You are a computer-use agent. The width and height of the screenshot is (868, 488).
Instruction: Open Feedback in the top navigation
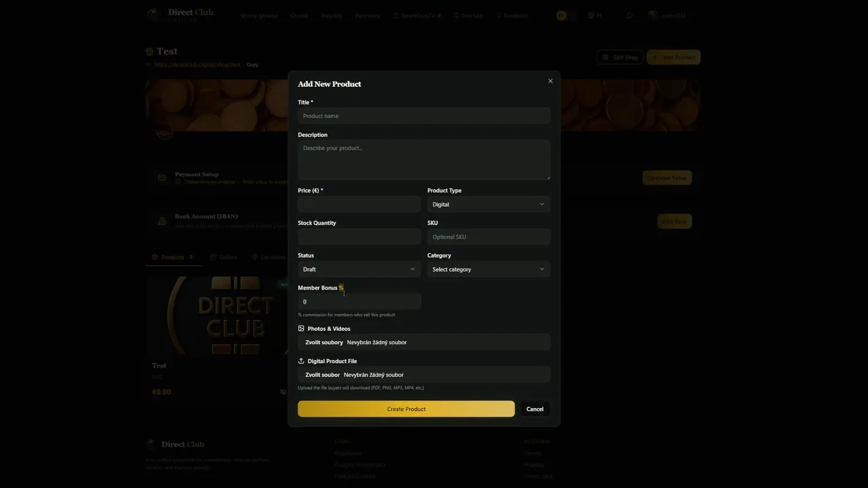(x=512, y=16)
